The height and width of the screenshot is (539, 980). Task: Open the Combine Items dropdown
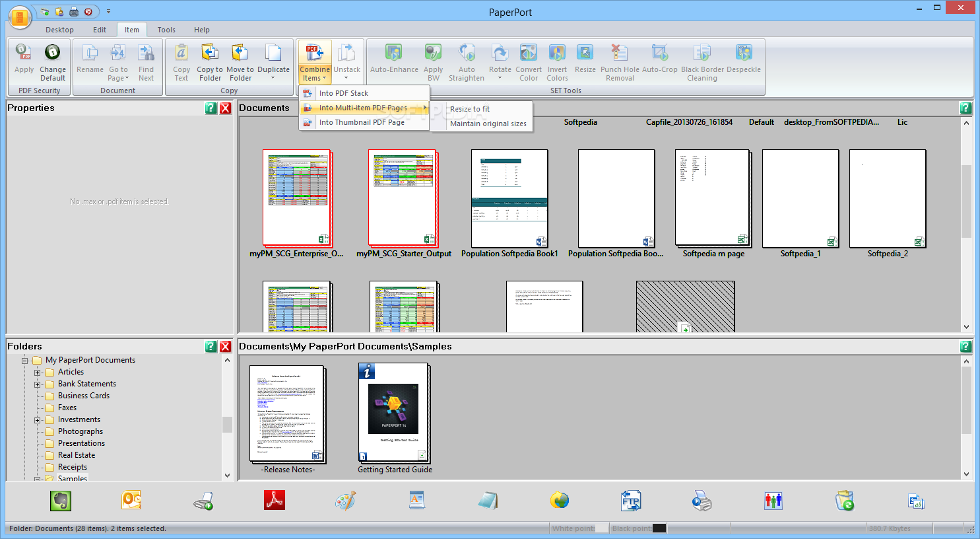(315, 73)
